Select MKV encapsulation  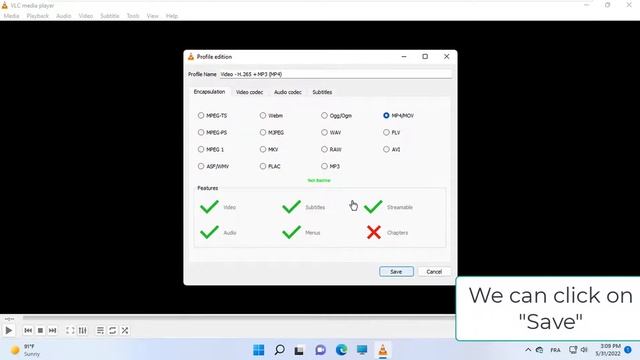point(269,149)
